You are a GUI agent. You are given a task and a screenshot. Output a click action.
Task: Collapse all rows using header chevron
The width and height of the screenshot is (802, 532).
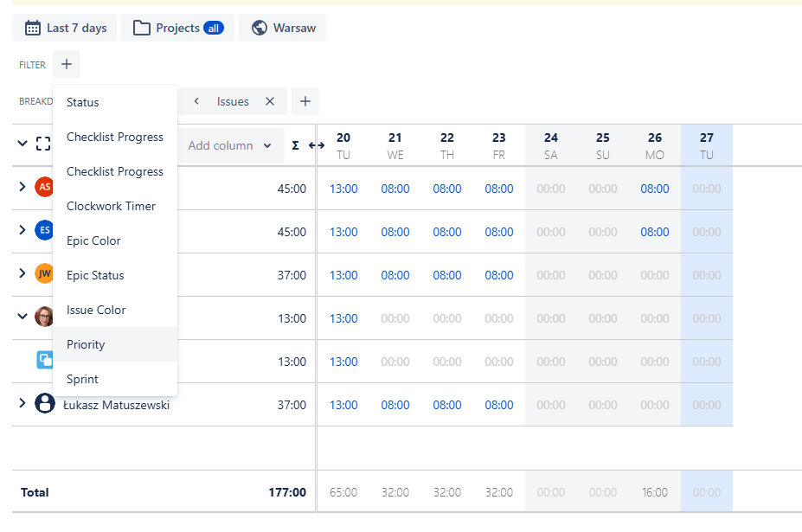pyautogui.click(x=22, y=144)
